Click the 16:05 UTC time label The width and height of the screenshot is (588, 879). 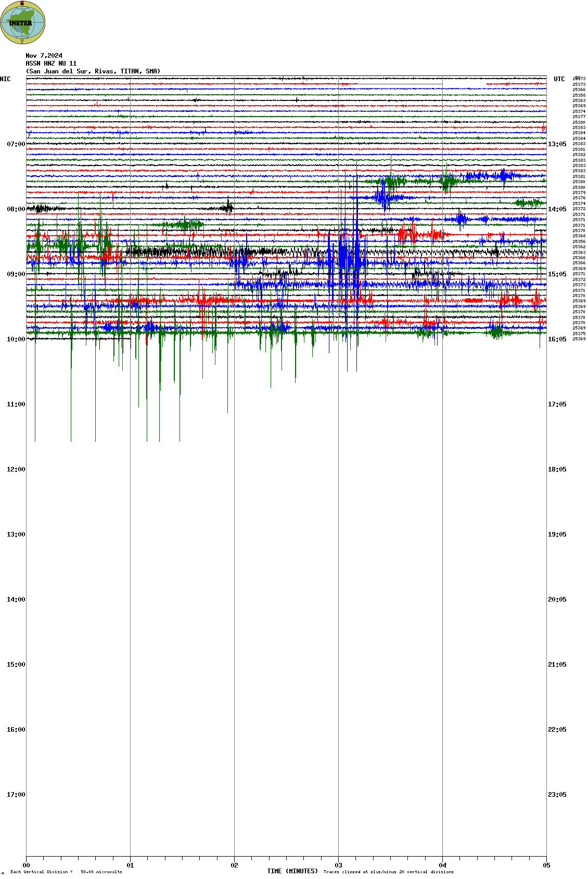pos(557,339)
